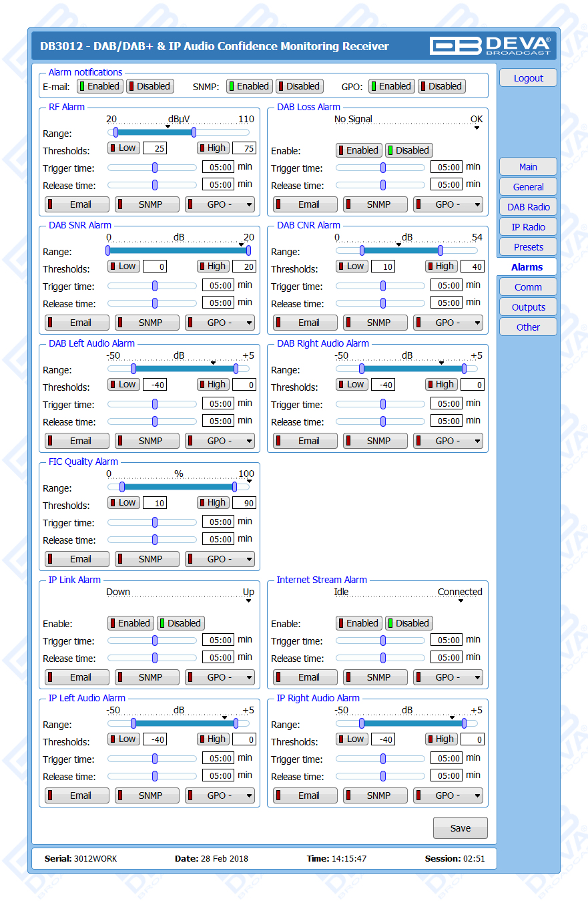Disable SNMP alarm notifications

pos(298,86)
